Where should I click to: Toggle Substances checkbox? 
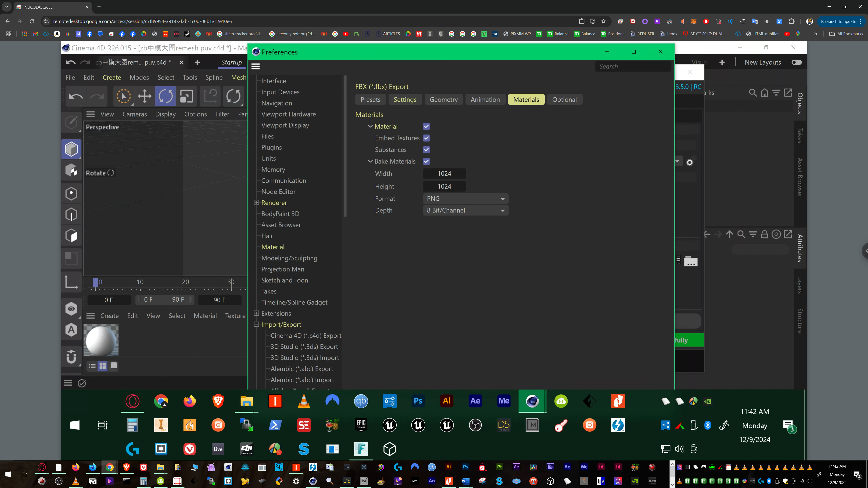(x=426, y=150)
